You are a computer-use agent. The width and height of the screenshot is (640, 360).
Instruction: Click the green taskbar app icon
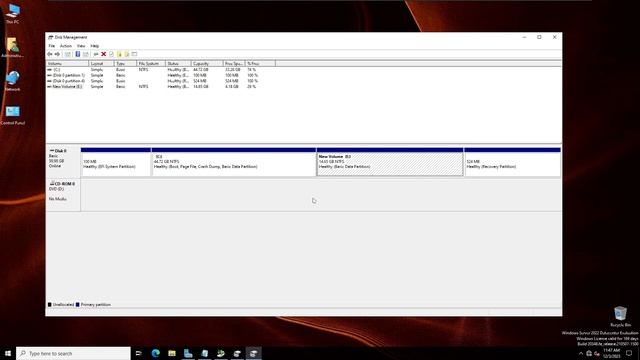[x=221, y=353]
